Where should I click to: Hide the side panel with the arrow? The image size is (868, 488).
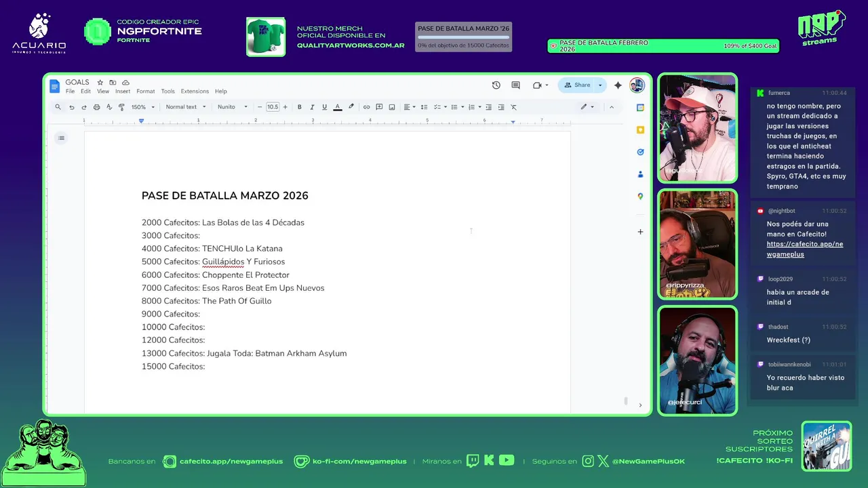pos(640,405)
